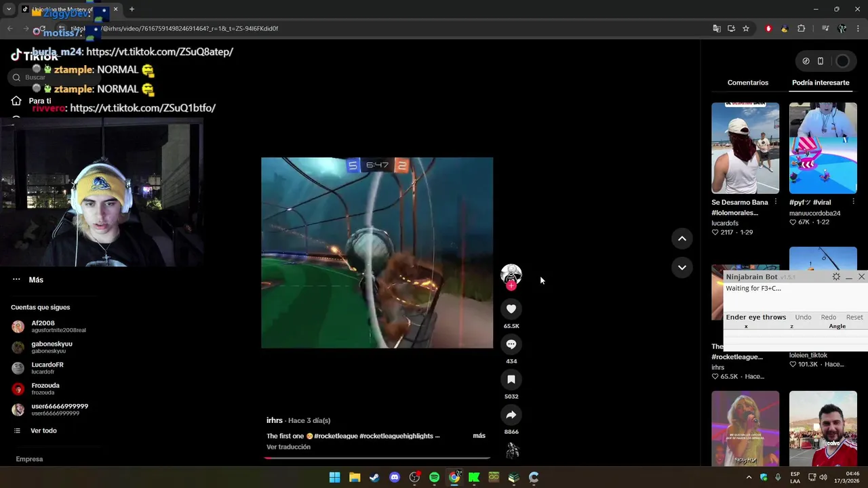
Task: Click Reset in Ninjabrain Bot
Action: (x=854, y=317)
